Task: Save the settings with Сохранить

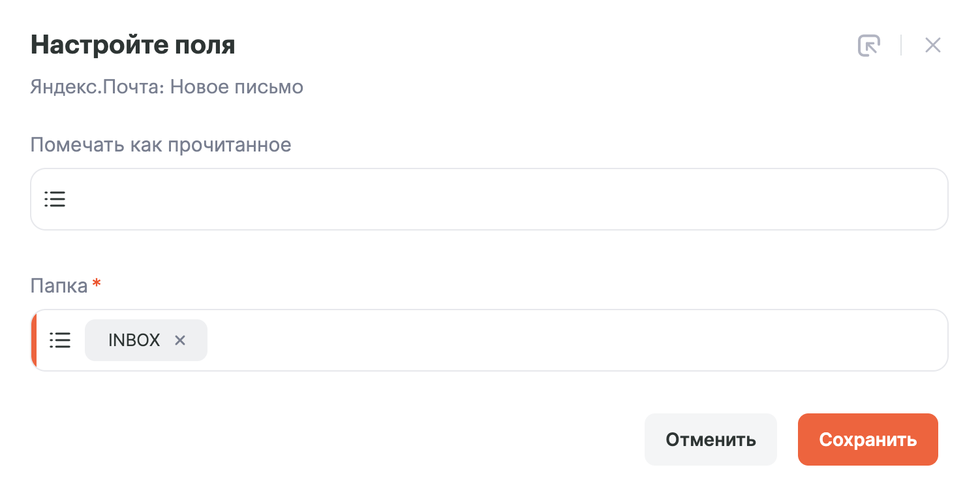Action: pyautogui.click(x=868, y=439)
